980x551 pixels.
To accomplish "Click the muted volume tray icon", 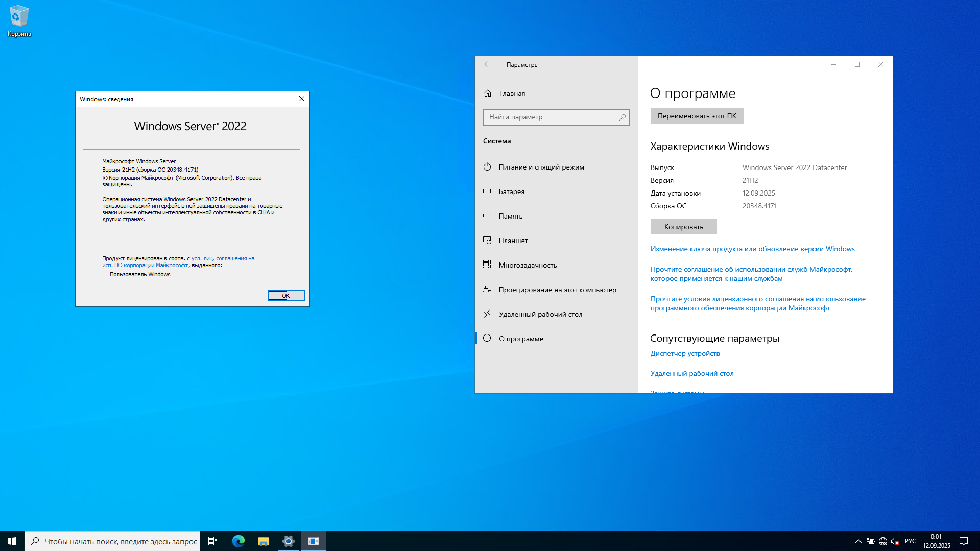I will coord(895,541).
